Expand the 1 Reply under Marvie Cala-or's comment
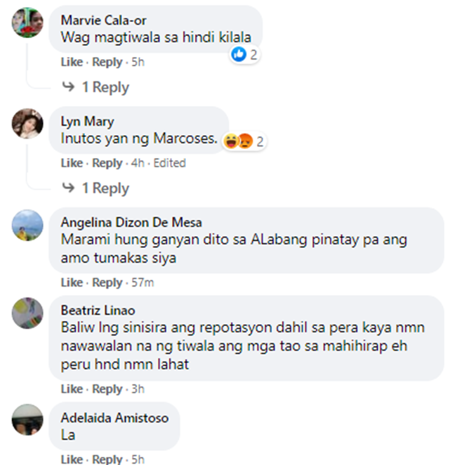Image resolution: width=476 pixels, height=465 pixels. [x=105, y=88]
